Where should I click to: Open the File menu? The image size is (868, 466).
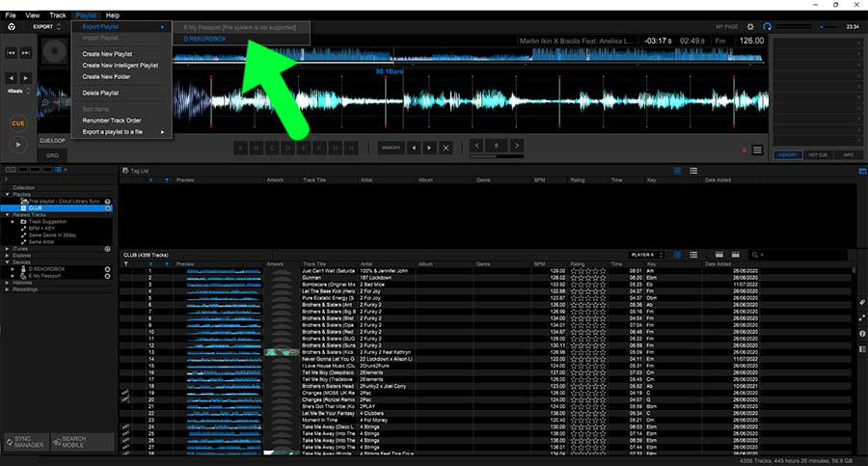click(11, 15)
